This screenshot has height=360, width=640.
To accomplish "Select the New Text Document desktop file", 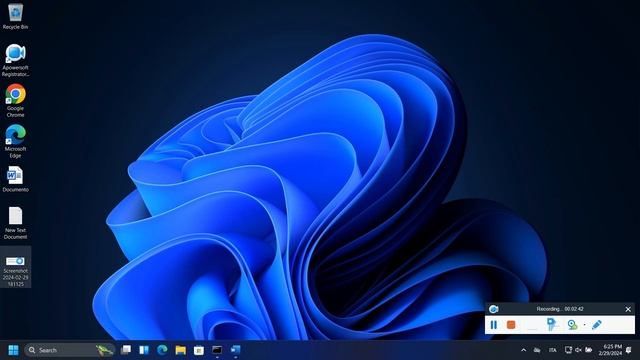I will pyautogui.click(x=16, y=223).
